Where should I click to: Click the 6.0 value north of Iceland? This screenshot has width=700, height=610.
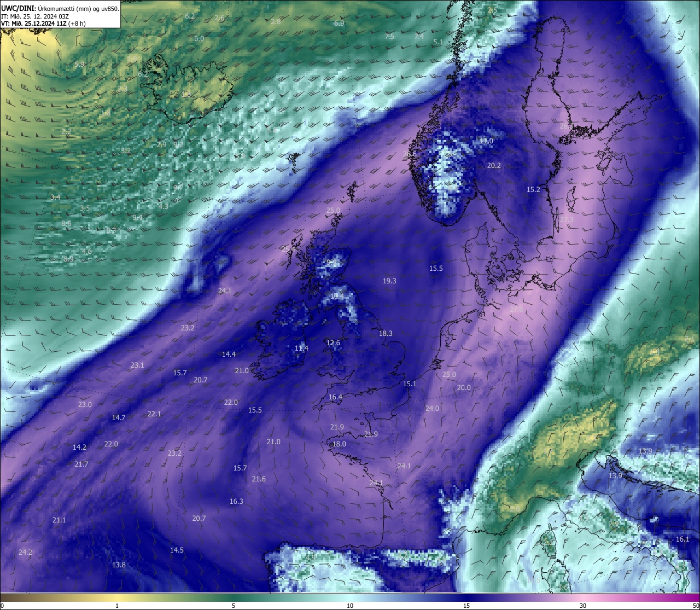(x=199, y=38)
